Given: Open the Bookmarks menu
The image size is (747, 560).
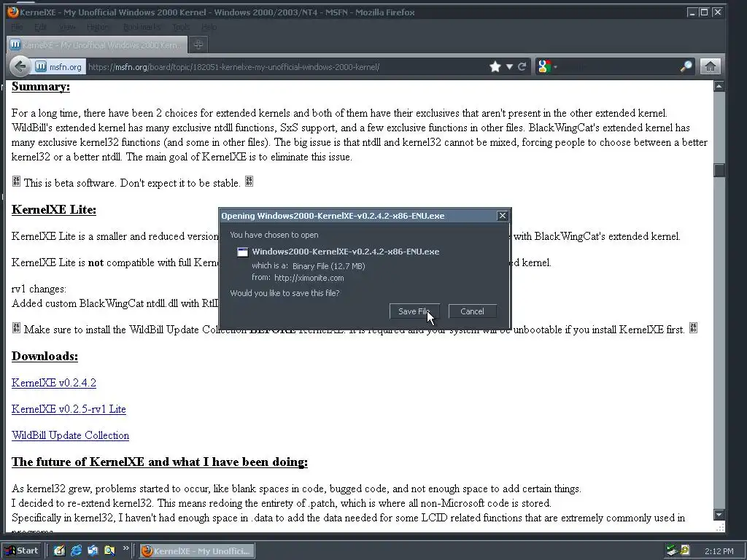Looking at the screenshot, I should click(x=142, y=27).
